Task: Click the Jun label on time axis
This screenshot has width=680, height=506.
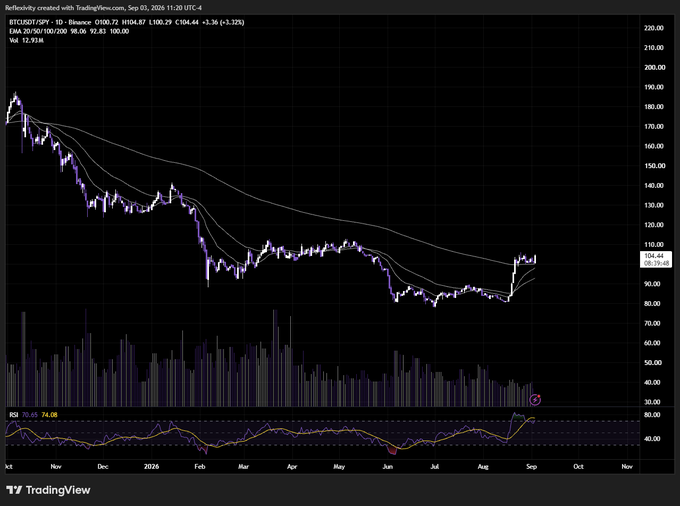Action: (388, 467)
